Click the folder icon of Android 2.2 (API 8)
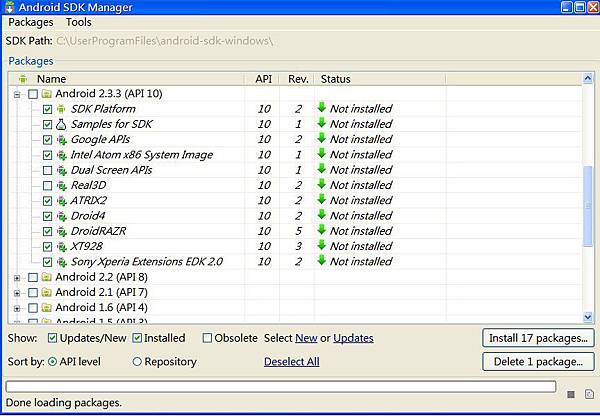The image size is (600, 416). (x=47, y=277)
